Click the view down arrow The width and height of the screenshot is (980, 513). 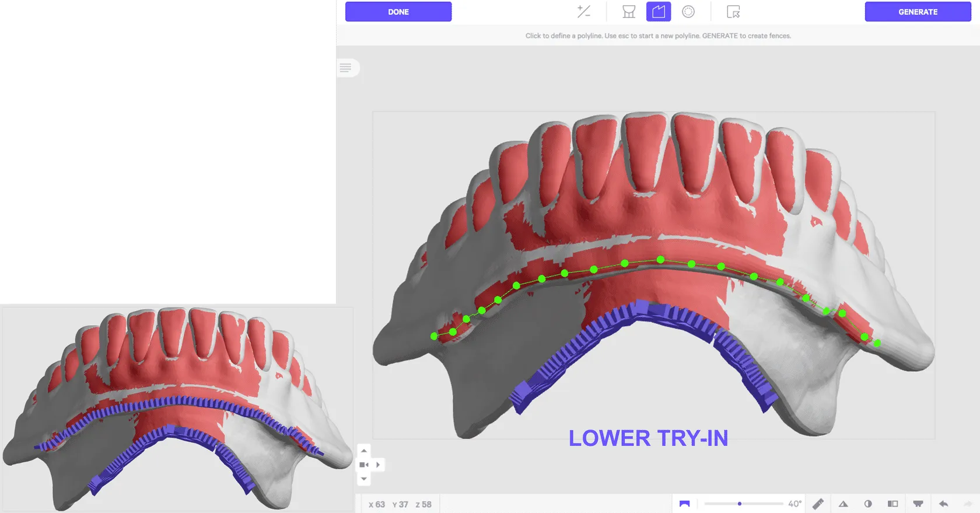364,479
